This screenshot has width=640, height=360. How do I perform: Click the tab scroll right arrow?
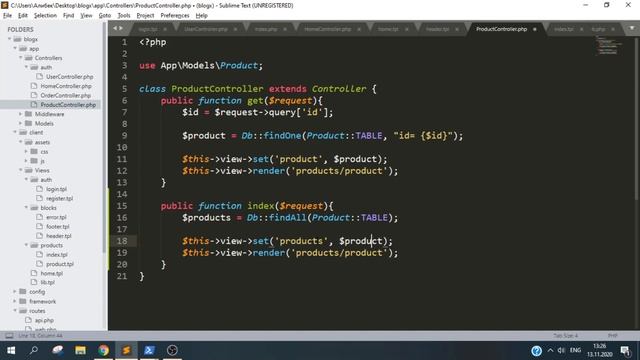tap(121, 28)
